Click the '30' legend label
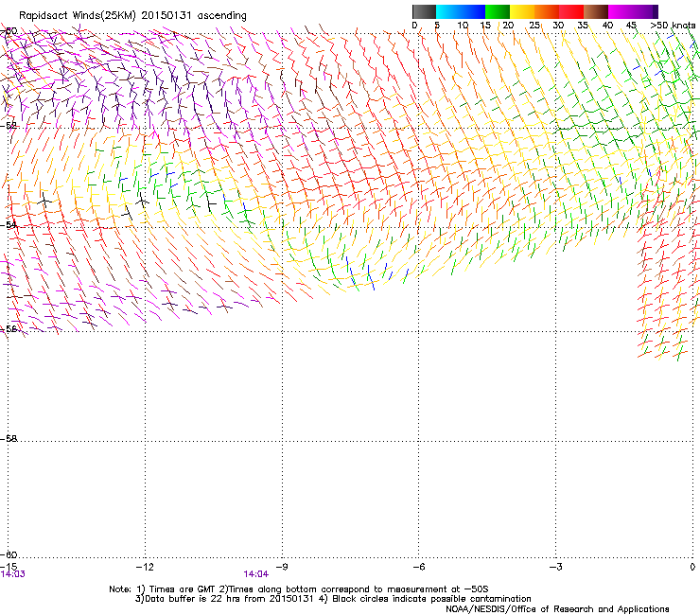The image size is (700, 615). point(558,26)
